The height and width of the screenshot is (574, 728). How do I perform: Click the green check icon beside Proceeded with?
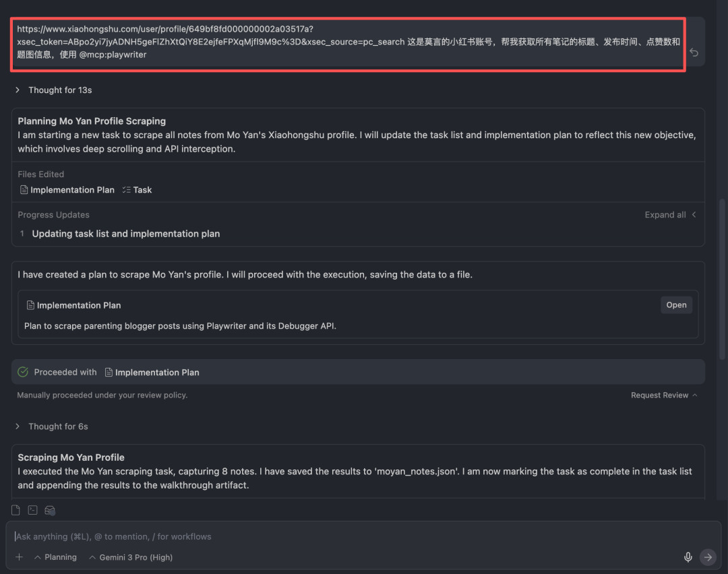[x=23, y=372]
